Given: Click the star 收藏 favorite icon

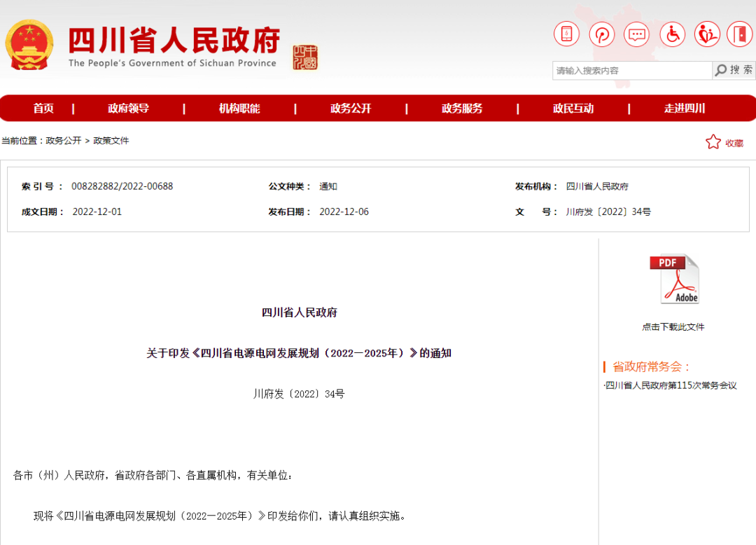Looking at the screenshot, I should (x=713, y=142).
